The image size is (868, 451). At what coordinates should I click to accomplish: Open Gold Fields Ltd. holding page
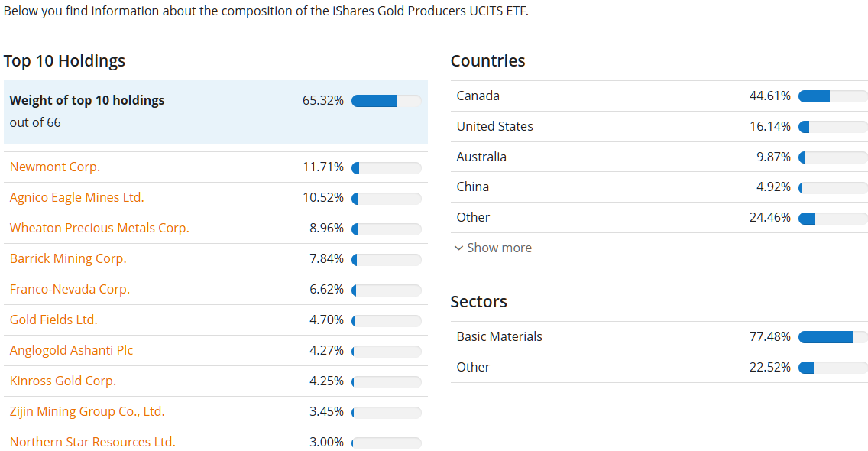53,320
